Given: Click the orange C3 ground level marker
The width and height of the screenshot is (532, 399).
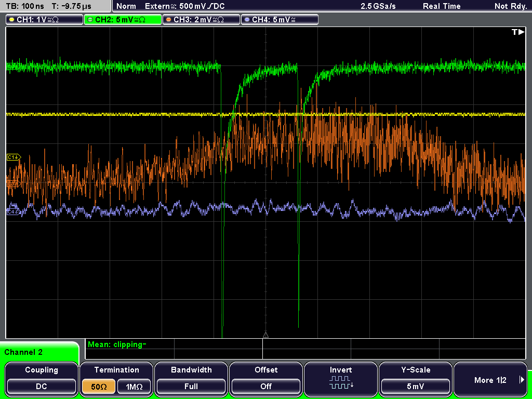Looking at the screenshot, I should click(x=13, y=184).
